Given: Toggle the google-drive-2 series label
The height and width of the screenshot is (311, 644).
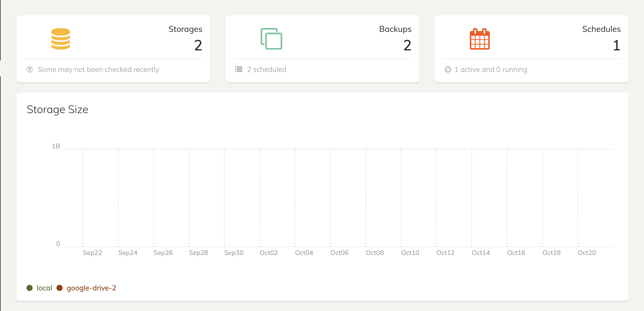Looking at the screenshot, I should tap(91, 288).
